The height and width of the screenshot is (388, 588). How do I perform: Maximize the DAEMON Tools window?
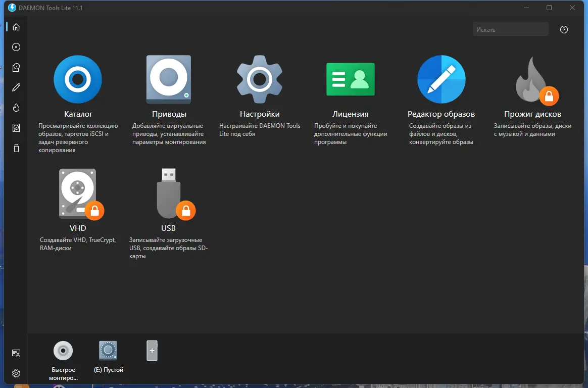[549, 8]
